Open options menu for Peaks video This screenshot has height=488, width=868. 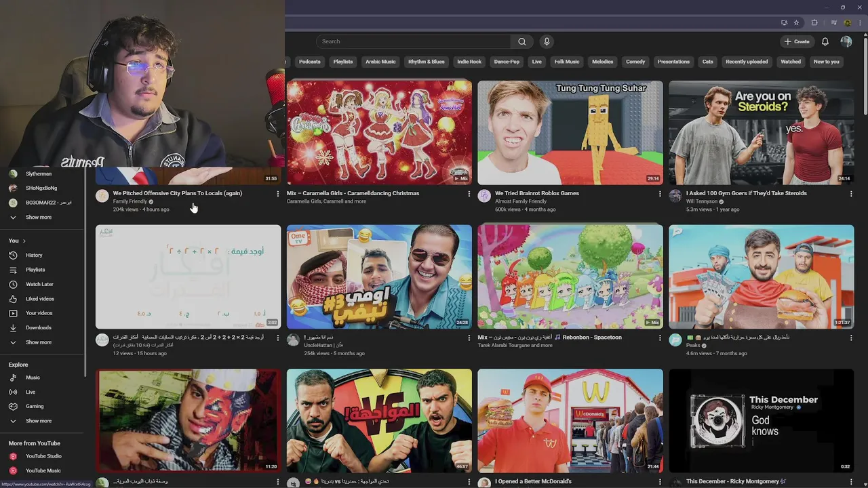851,338
